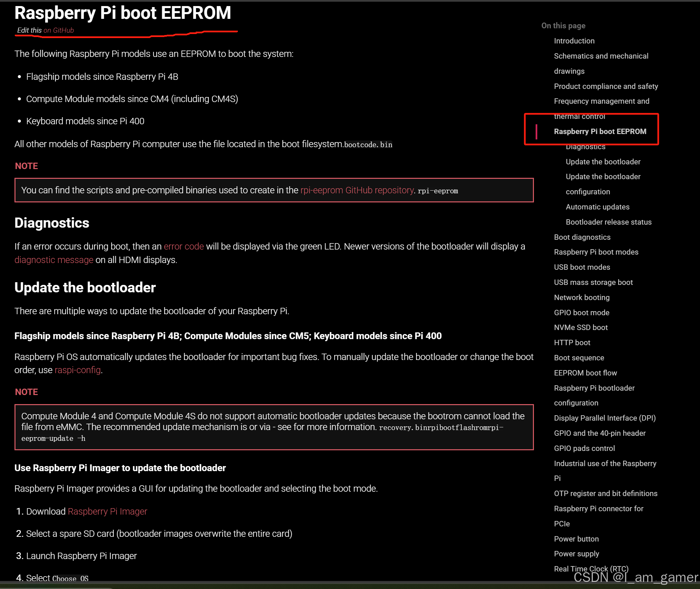Open the 'error code' link
This screenshot has width=700, height=589.
click(x=184, y=247)
